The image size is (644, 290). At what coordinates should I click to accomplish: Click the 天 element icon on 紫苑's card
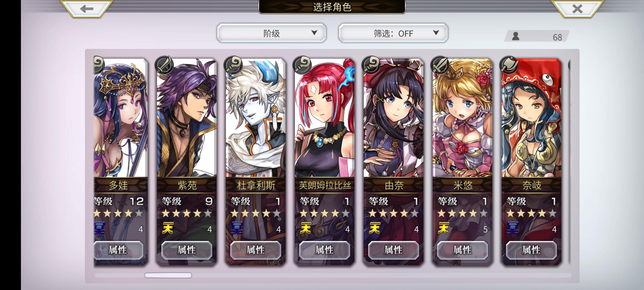point(168,228)
